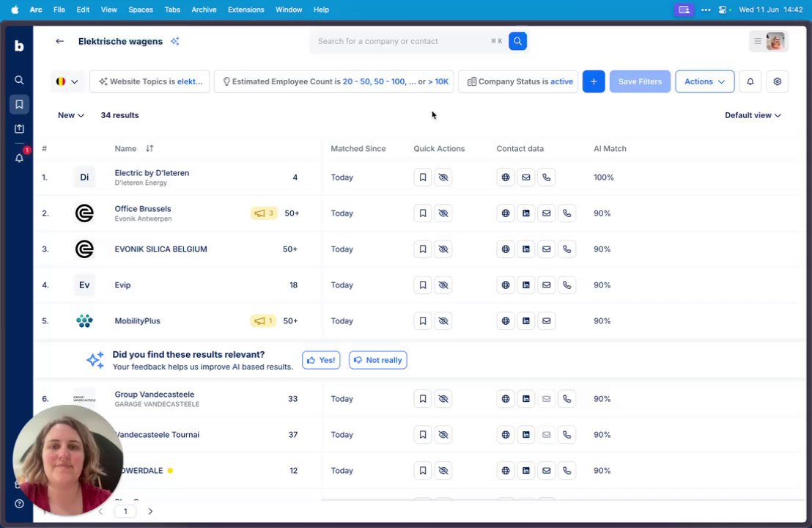Viewport: 812px width, 528px height.
Task: Expand the Belgium country dropdown
Action: [x=67, y=81]
